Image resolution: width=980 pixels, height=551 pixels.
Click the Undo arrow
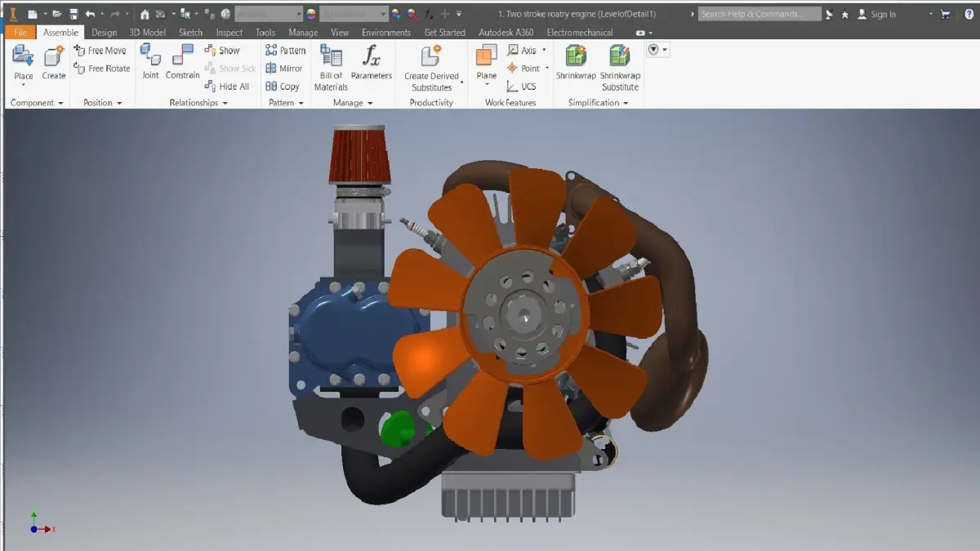coord(90,14)
